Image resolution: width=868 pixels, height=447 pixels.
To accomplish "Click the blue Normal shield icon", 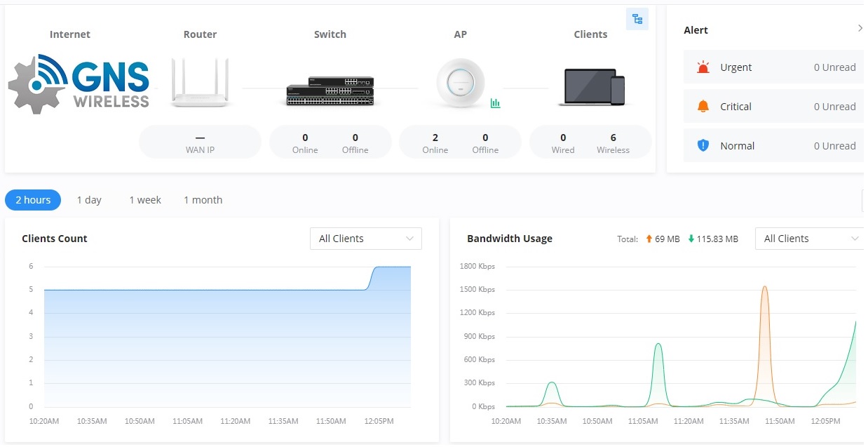I will tap(703, 146).
